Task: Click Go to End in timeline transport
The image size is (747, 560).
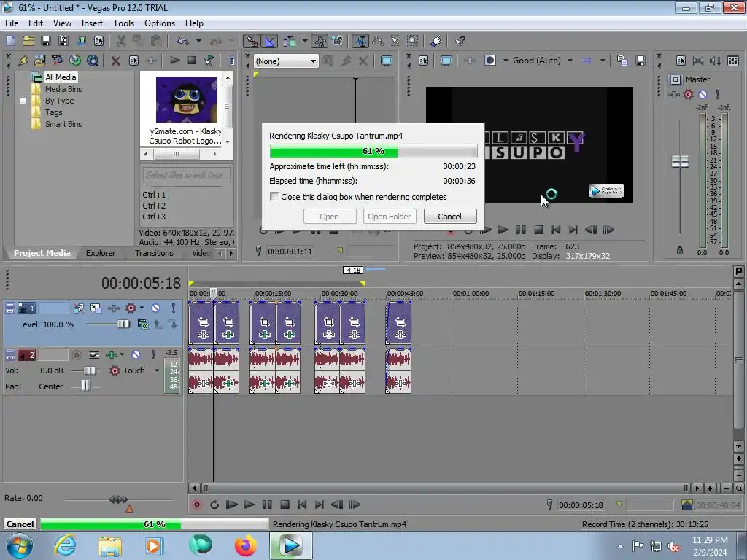Action: (x=320, y=505)
